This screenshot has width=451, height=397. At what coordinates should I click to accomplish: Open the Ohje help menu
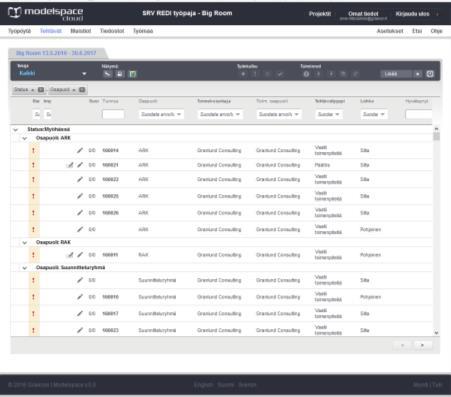click(436, 31)
